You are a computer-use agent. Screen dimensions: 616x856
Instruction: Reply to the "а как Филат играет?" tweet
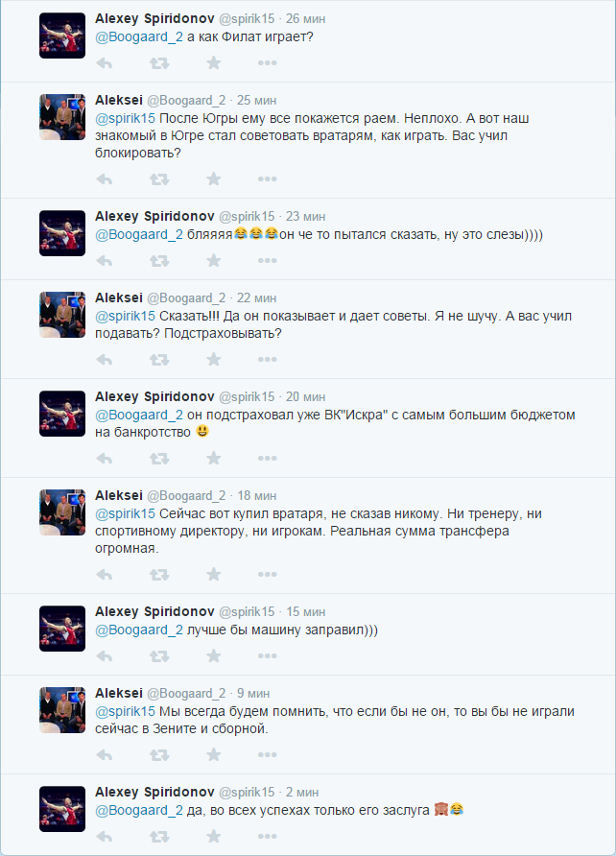(x=105, y=63)
